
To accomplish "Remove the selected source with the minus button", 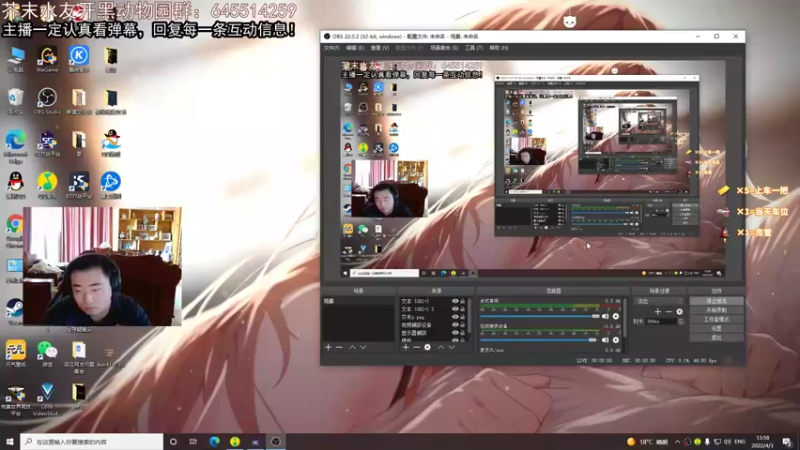I will tap(416, 347).
